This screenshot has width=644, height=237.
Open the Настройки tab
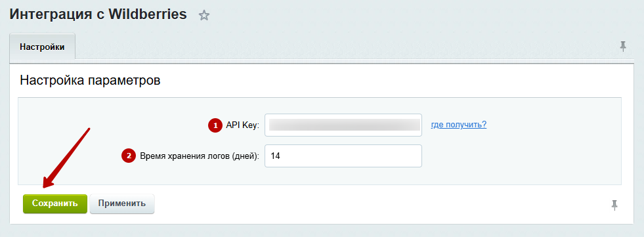42,47
